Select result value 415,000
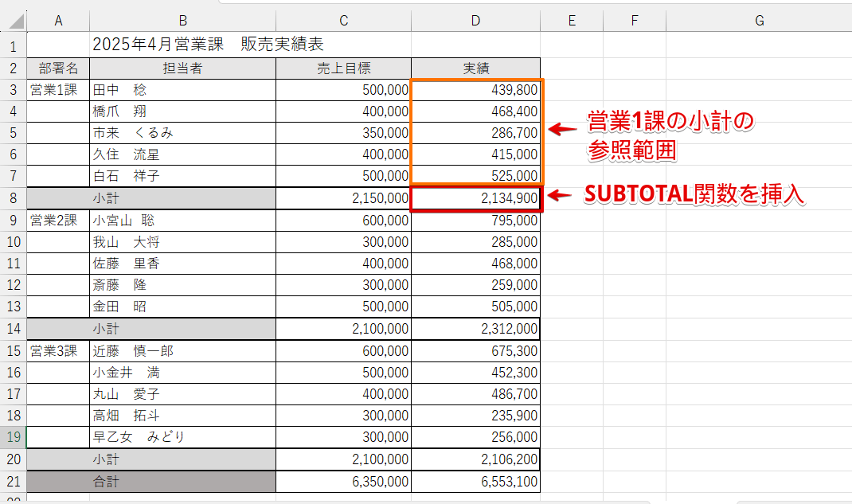Viewport: 852px width, 504px height. click(x=475, y=154)
